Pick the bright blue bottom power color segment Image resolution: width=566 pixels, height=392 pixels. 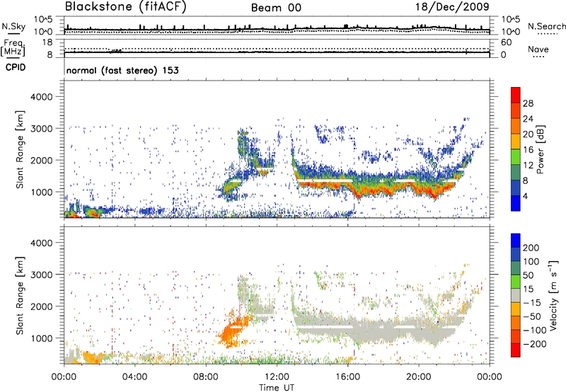[x=516, y=203]
